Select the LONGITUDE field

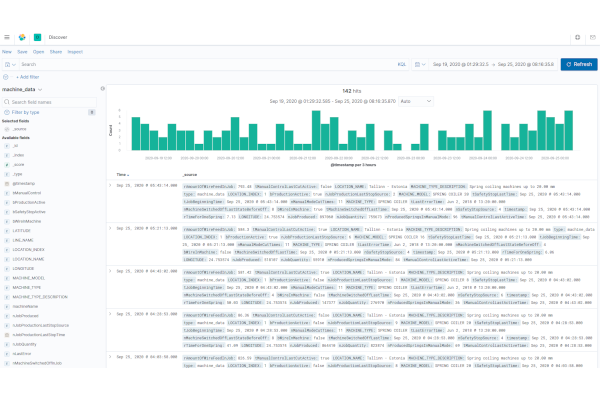click(x=23, y=269)
